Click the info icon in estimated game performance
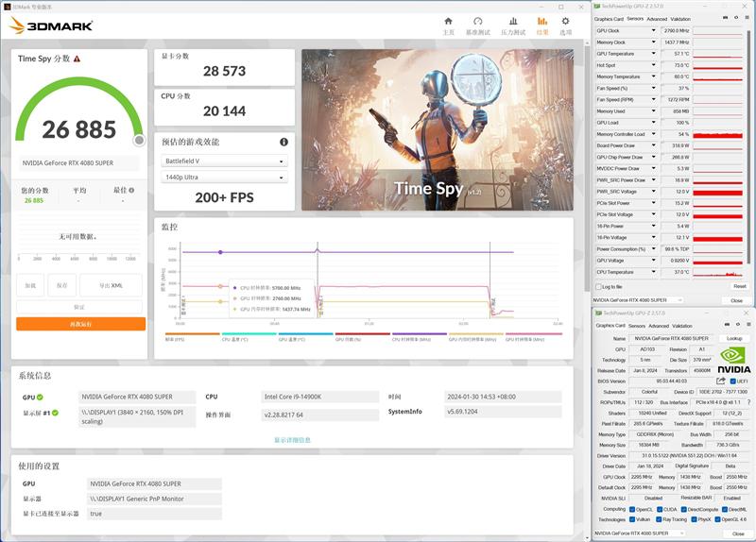The width and height of the screenshot is (756, 542). 284,142
